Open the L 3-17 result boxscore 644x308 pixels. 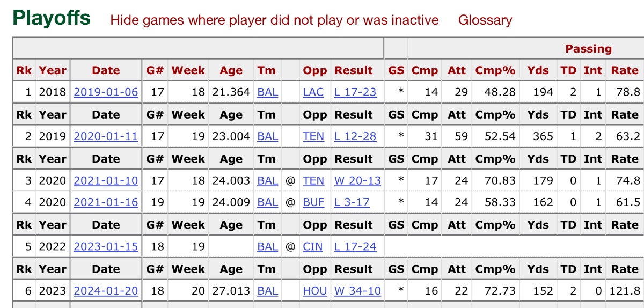pos(352,203)
